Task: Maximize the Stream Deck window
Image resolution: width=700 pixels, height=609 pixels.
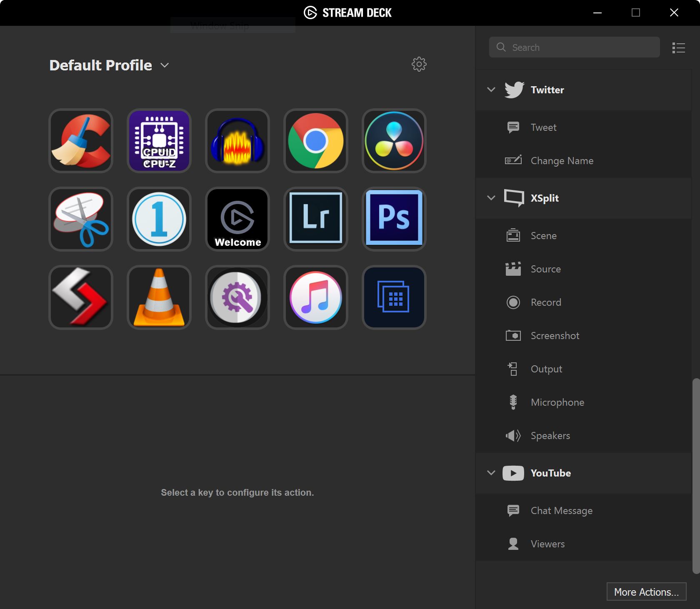Action: [636, 13]
